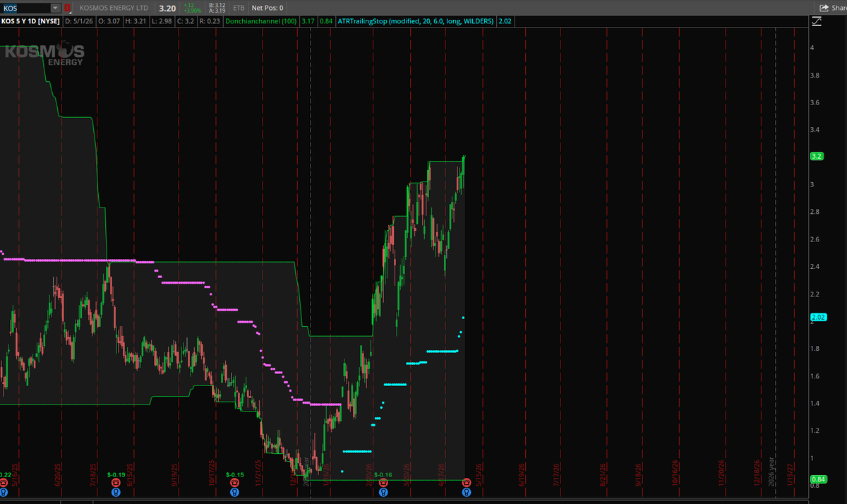Click the KOS 5 Y 1D [NYSE] chart label
The image size is (847, 504).
(31, 21)
